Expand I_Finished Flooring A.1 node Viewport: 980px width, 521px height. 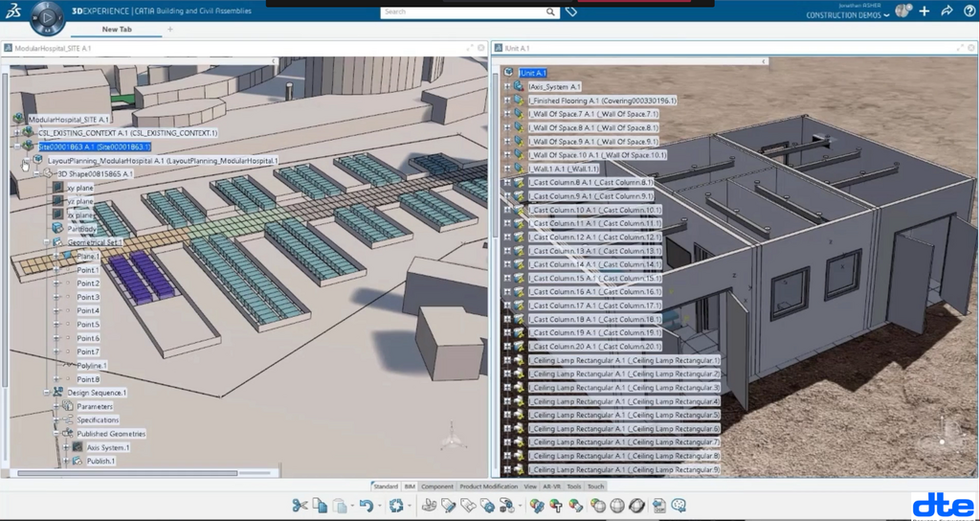pos(507,100)
